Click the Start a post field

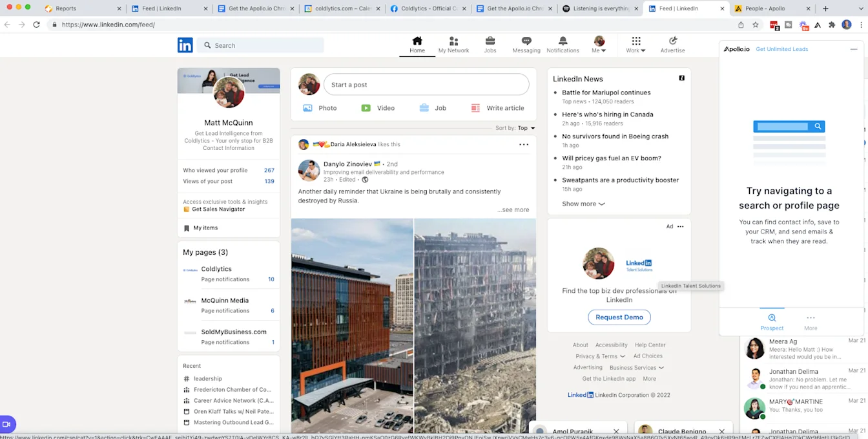(426, 85)
